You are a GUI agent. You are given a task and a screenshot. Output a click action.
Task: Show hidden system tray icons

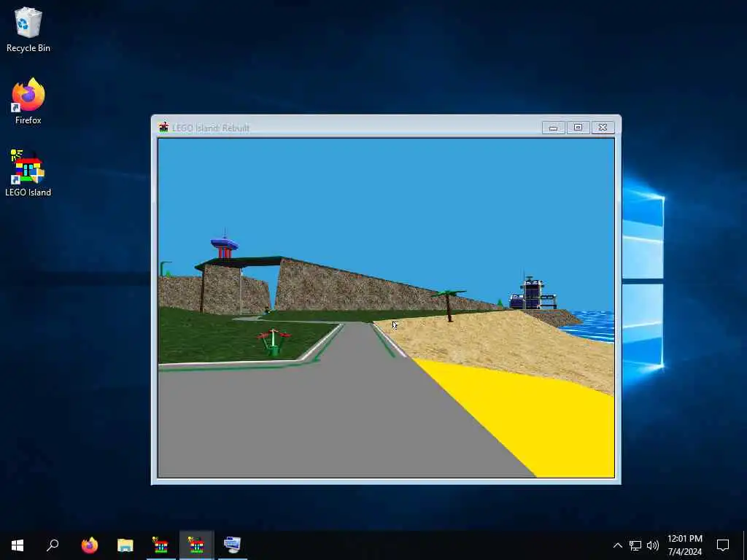(x=617, y=545)
